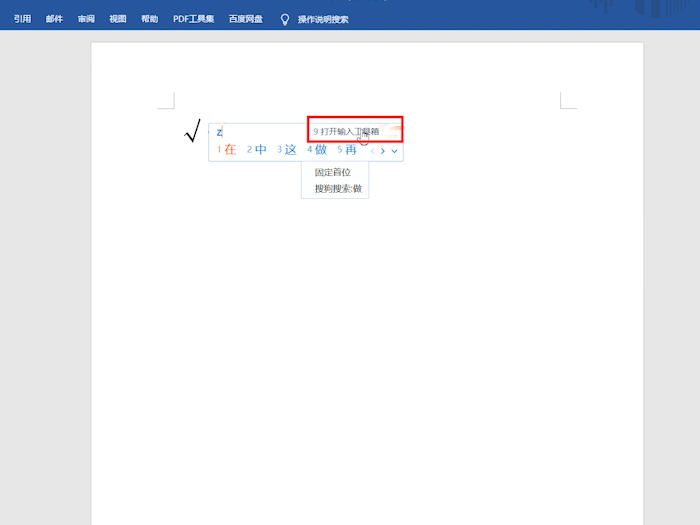Click the lightbulb tell-me icon
The width and height of the screenshot is (700, 525).
284,19
